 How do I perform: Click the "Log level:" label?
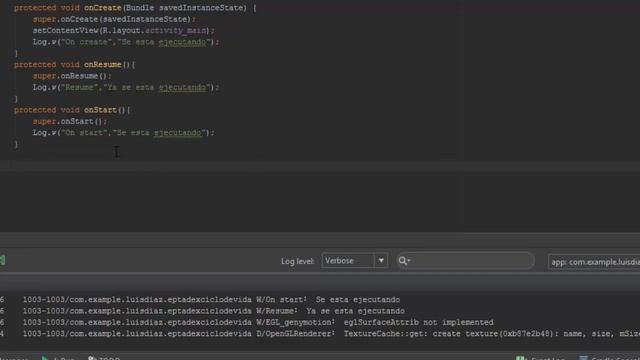[x=298, y=261]
